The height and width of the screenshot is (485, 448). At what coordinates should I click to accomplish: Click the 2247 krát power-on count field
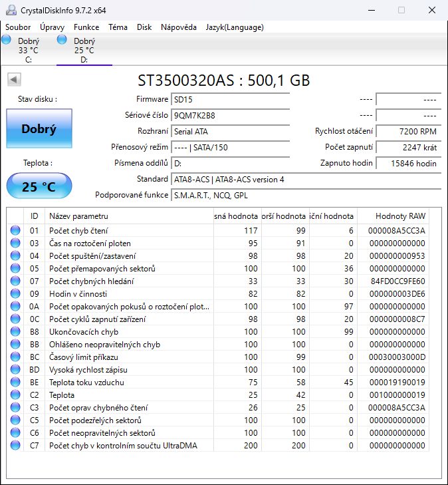point(409,148)
